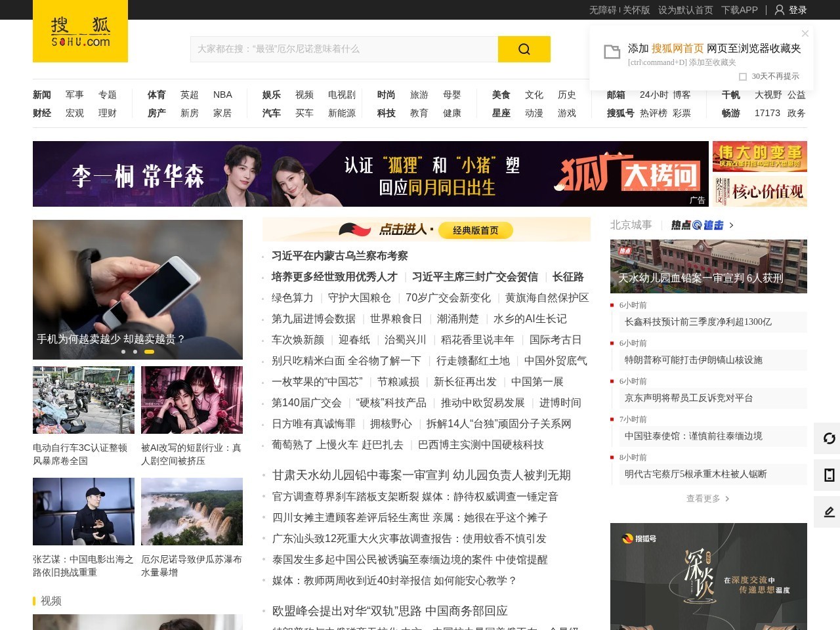Open the 体育 navigation item

tap(157, 94)
